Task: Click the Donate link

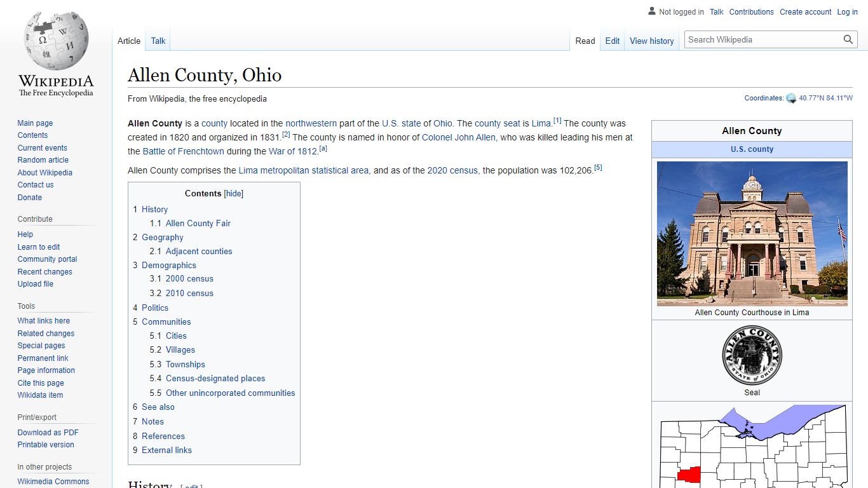Action: point(30,198)
